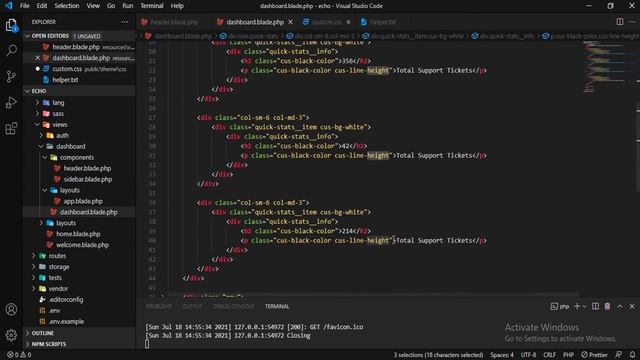Open the View menu

pyautogui.click(x=93, y=6)
